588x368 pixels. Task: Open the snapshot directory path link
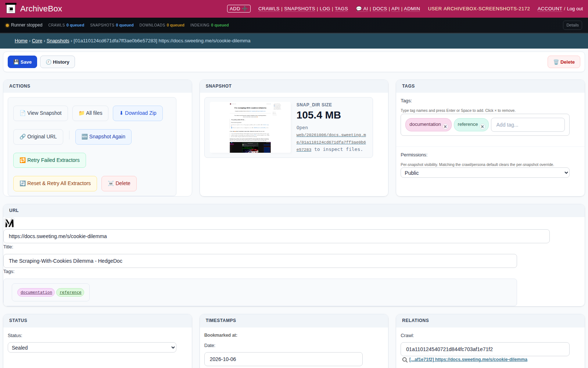pyautogui.click(x=331, y=142)
